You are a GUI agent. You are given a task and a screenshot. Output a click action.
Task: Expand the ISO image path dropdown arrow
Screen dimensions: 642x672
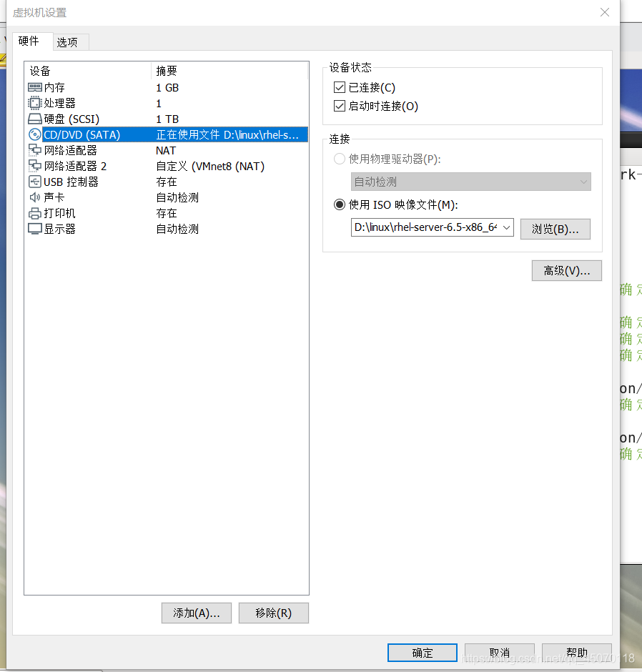[x=507, y=227]
